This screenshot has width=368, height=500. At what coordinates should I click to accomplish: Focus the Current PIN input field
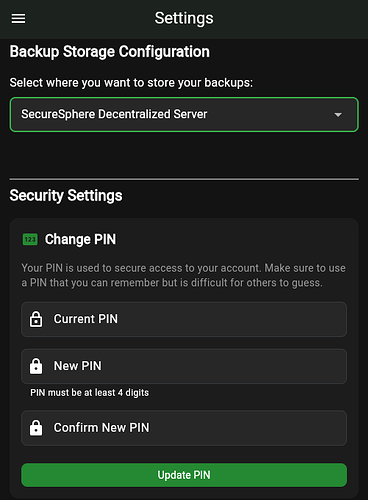[184, 319]
